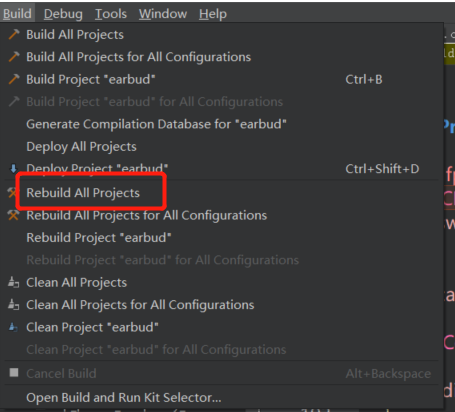The width and height of the screenshot is (455, 412).
Task: Click the Build menu title
Action: click(17, 14)
